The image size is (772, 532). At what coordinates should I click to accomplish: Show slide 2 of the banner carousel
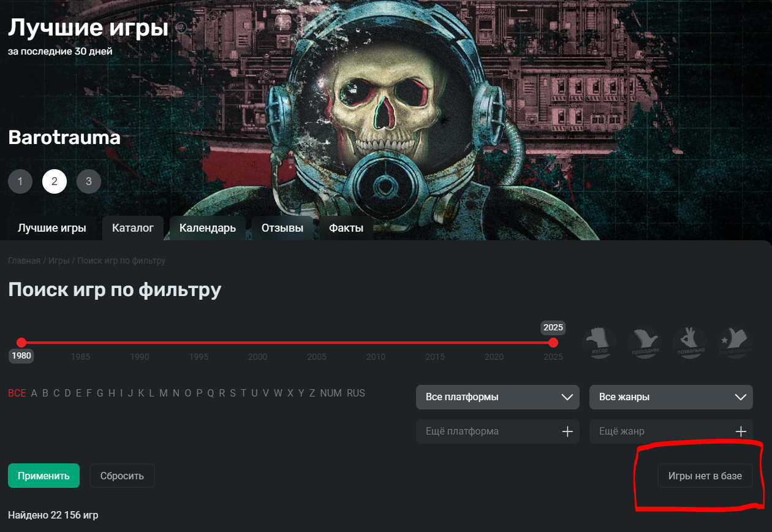(x=55, y=181)
